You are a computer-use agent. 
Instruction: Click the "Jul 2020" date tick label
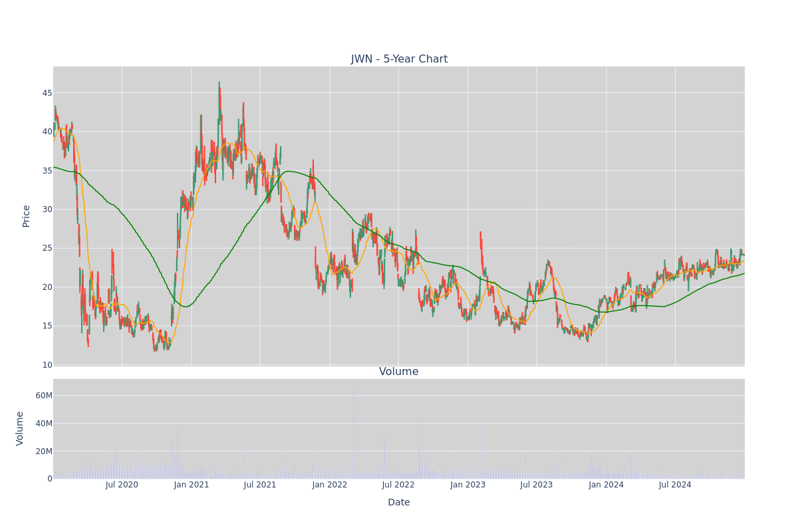click(x=122, y=485)
